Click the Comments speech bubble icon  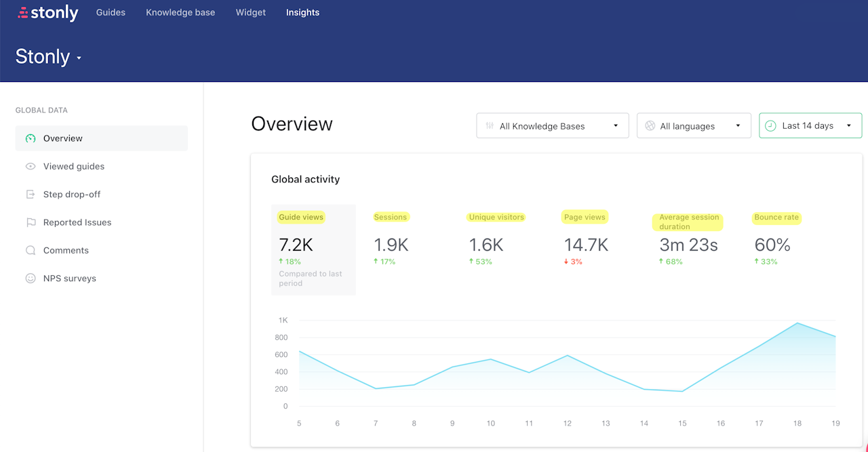click(x=31, y=251)
